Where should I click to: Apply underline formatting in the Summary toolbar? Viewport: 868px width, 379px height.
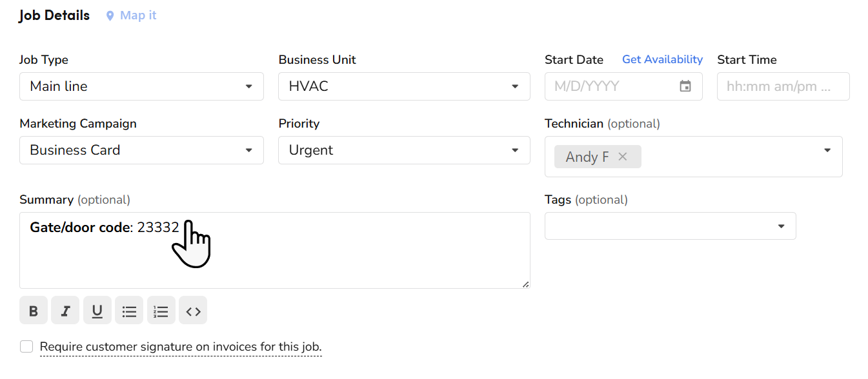click(x=97, y=310)
